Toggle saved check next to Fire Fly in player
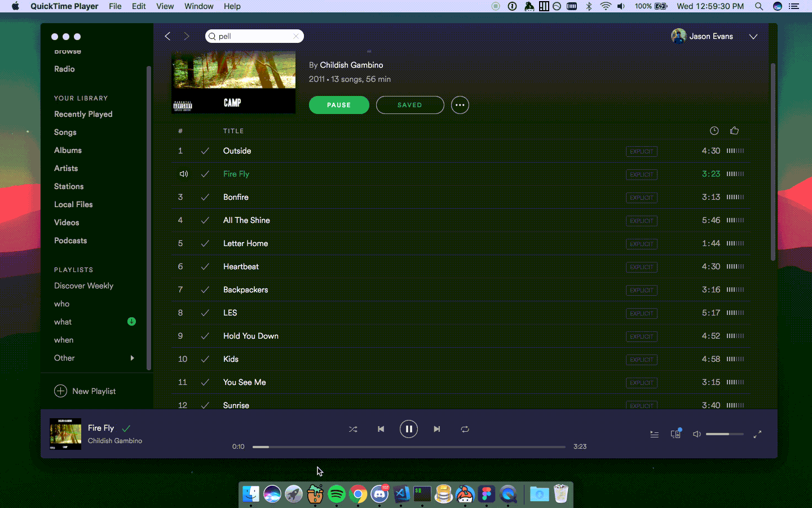The image size is (812, 508). point(126,428)
